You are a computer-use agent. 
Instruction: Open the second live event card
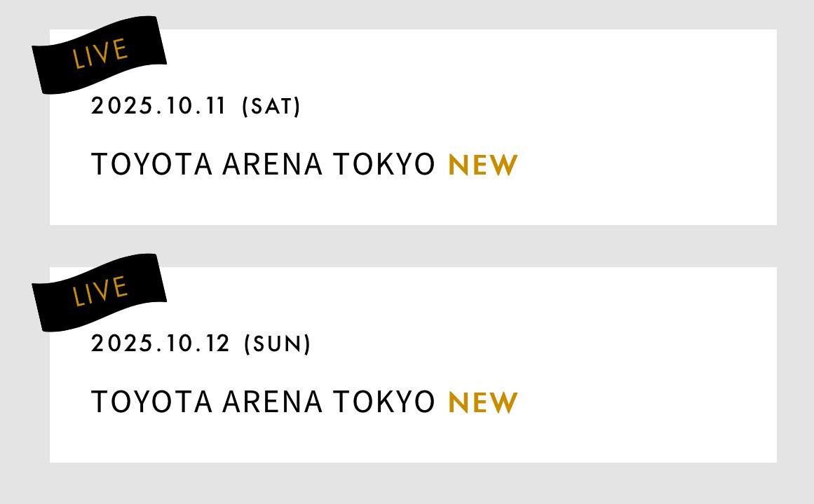(413, 365)
